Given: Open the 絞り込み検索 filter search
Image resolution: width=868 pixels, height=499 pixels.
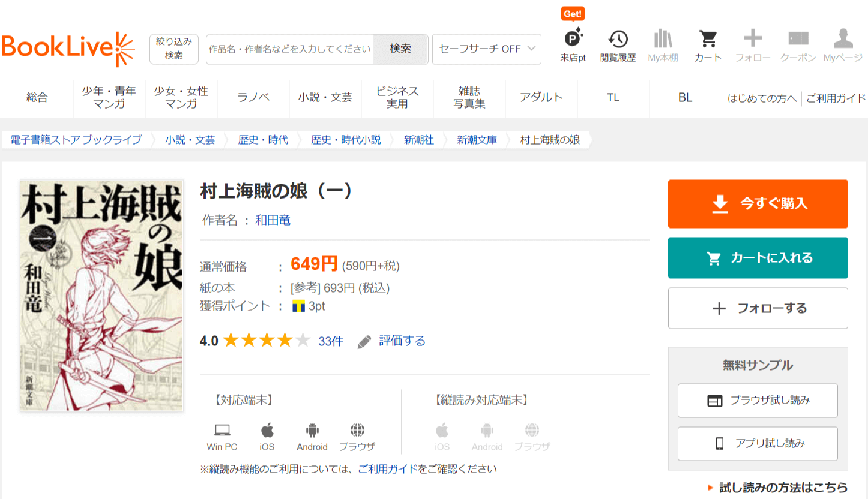Looking at the screenshot, I should tap(173, 49).
